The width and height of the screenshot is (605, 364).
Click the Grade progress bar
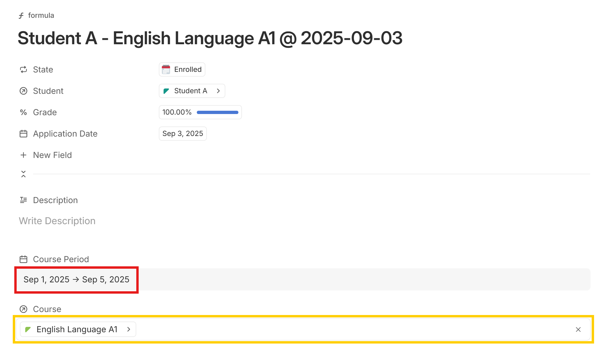click(x=217, y=112)
